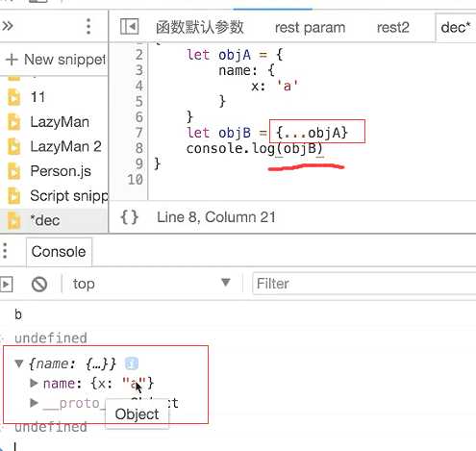Click the console output line b

click(18, 314)
